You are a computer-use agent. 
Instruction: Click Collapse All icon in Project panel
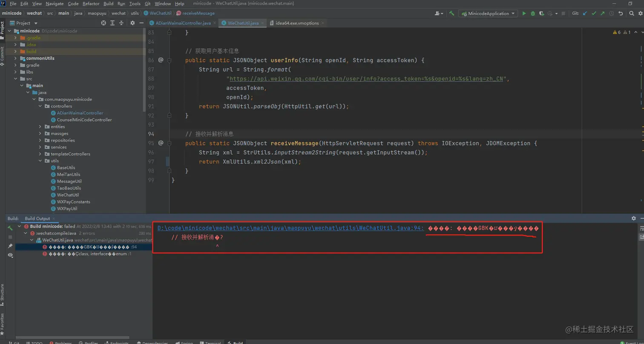(121, 23)
